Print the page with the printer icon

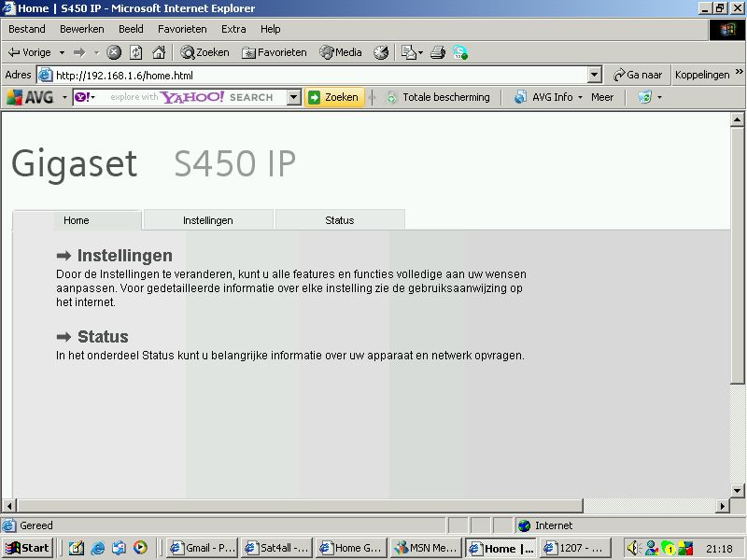(x=438, y=52)
